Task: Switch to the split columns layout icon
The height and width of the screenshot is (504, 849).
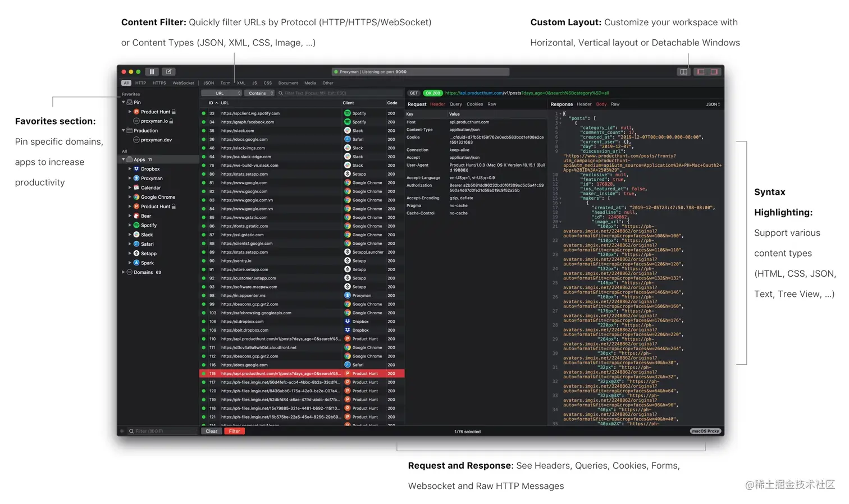Action: pos(683,72)
